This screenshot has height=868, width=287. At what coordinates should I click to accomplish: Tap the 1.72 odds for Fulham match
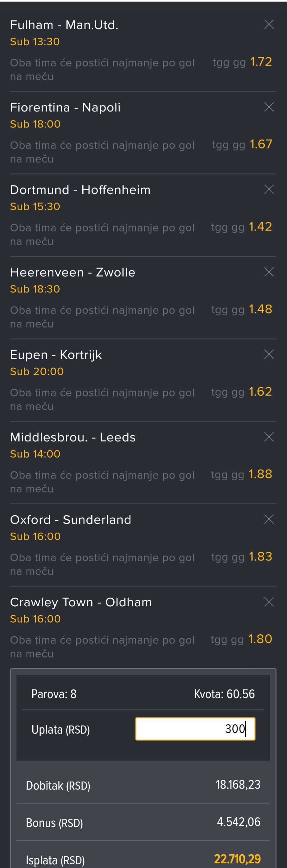(261, 62)
